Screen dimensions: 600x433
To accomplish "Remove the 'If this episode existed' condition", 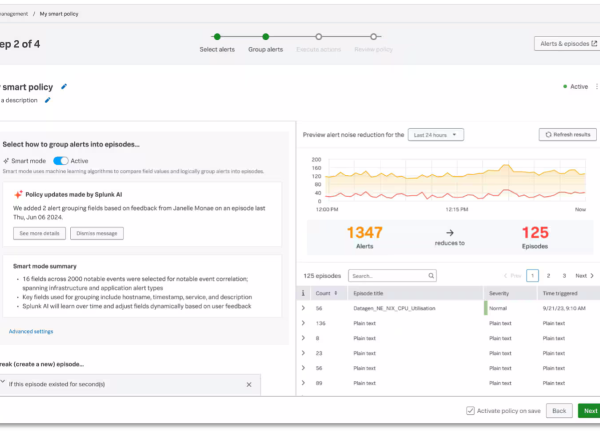I will click(249, 384).
